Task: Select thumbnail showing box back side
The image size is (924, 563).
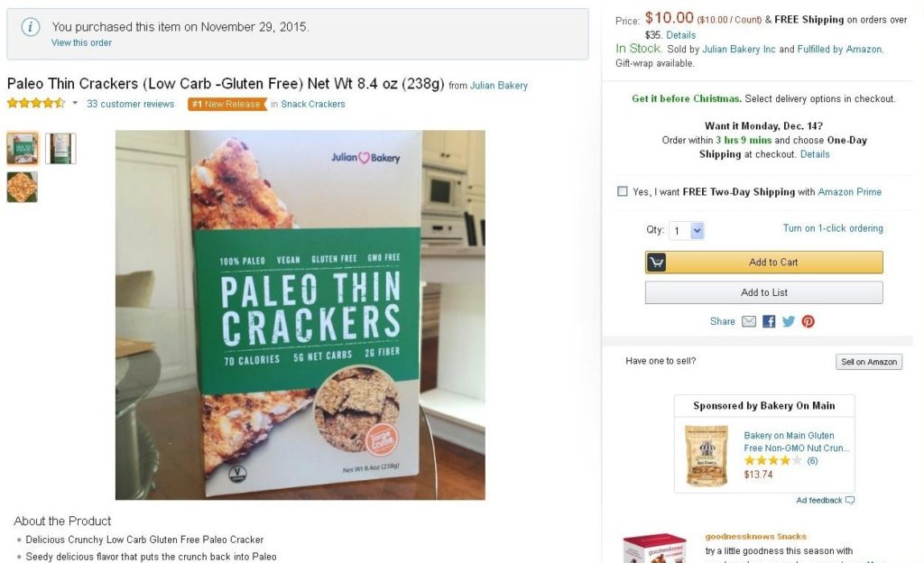Action: (60, 148)
